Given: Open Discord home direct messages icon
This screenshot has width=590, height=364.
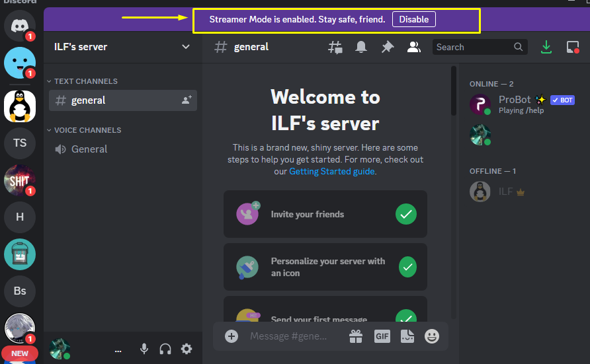Looking at the screenshot, I should [x=20, y=26].
